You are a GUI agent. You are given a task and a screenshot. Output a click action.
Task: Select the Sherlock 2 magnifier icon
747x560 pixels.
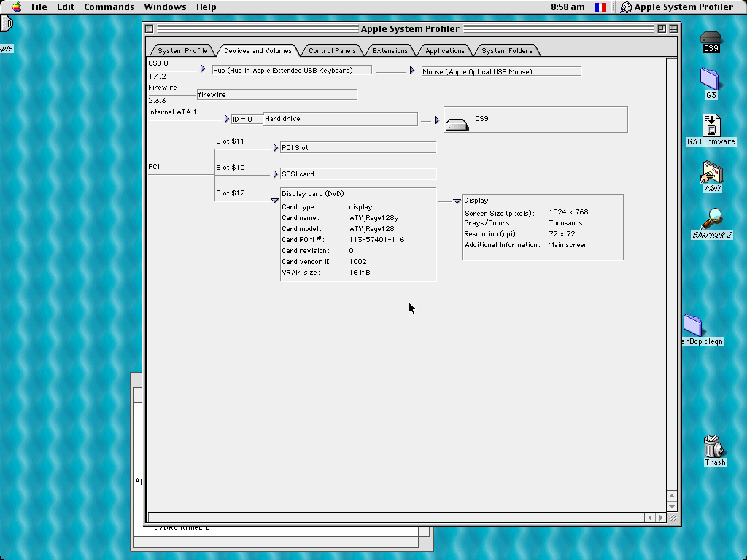pos(711,219)
